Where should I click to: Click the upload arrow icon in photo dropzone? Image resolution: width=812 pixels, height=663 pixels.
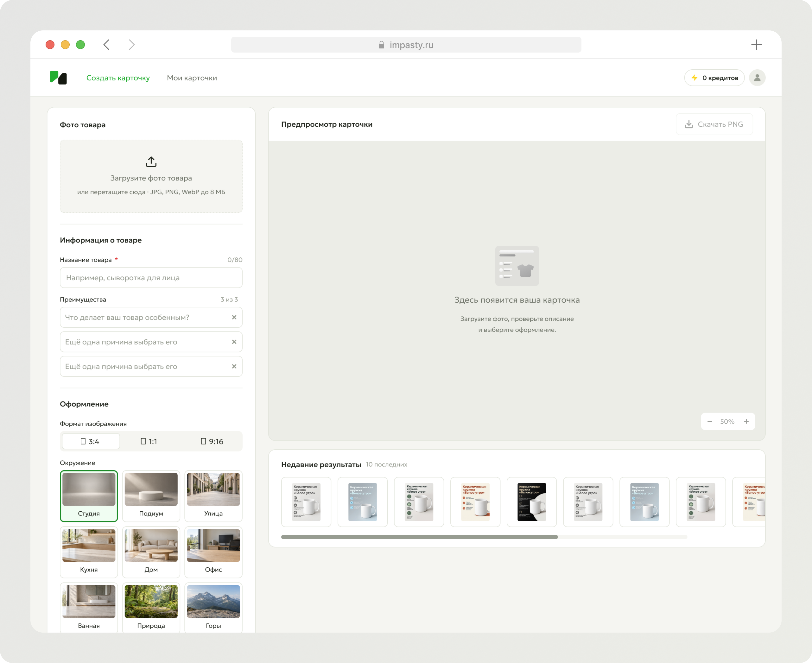point(151,161)
